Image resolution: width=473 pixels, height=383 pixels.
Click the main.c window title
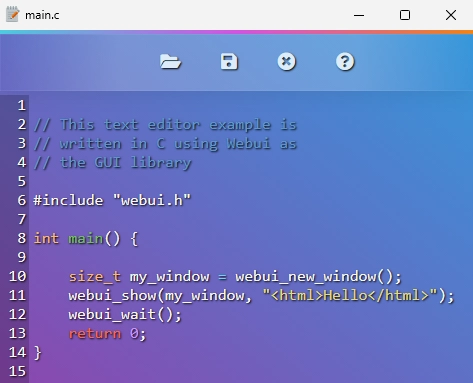[x=42, y=15]
